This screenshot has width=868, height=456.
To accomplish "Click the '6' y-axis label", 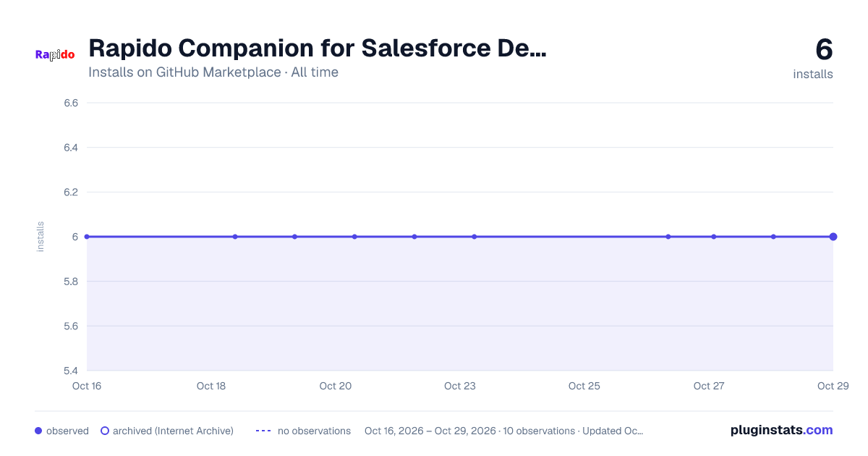I will pos(75,237).
